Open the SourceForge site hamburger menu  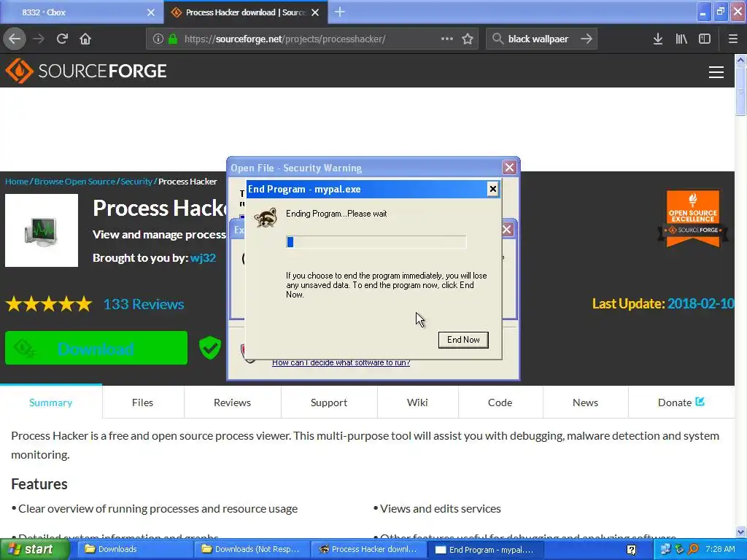pos(716,72)
